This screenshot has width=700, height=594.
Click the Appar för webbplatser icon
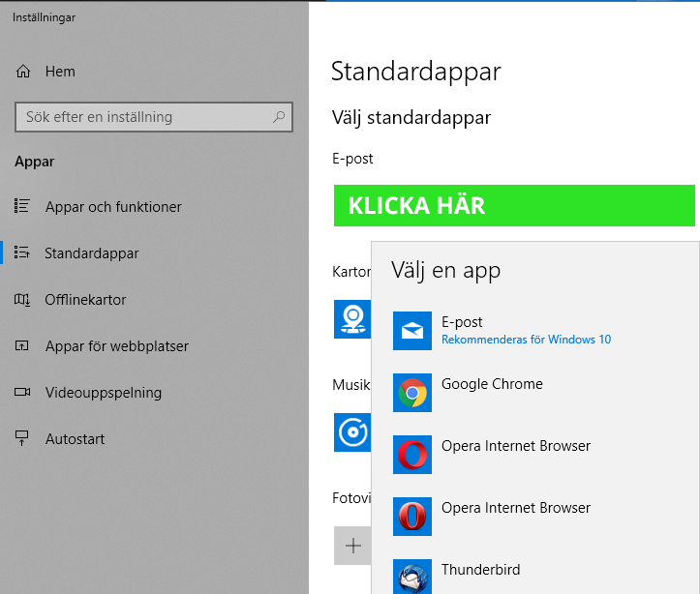coord(22,345)
